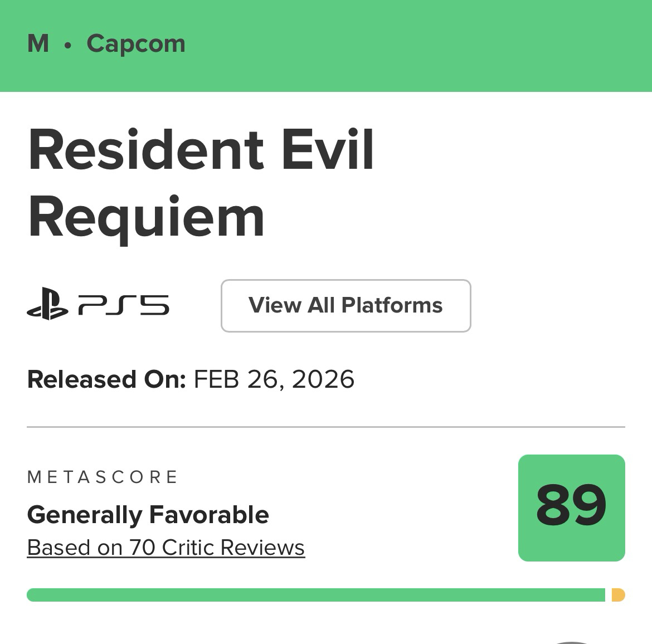Click the bullet separator before Capcom
The height and width of the screenshot is (644, 652).
(68, 46)
